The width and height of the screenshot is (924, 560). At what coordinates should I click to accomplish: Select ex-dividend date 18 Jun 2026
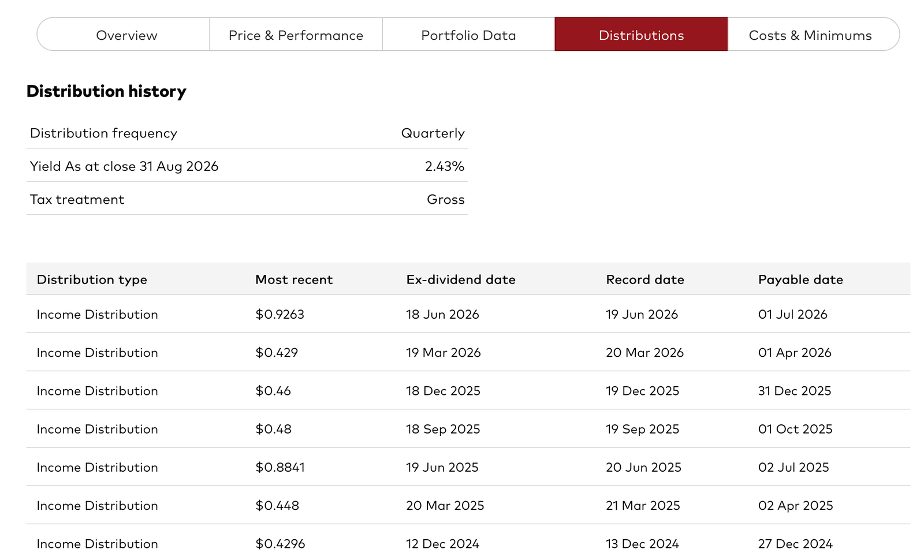pos(442,314)
